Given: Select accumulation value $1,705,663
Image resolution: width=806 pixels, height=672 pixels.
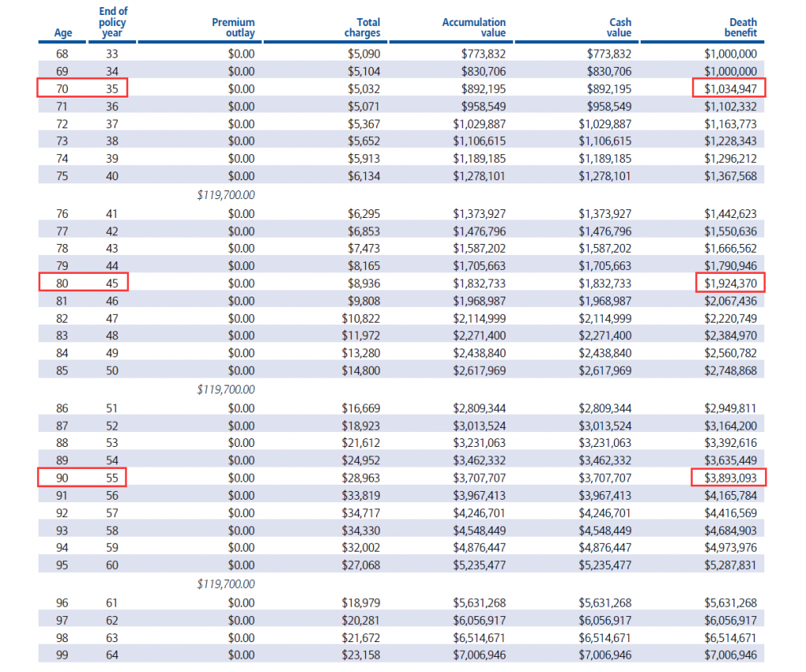Looking at the screenshot, I should click(479, 266).
